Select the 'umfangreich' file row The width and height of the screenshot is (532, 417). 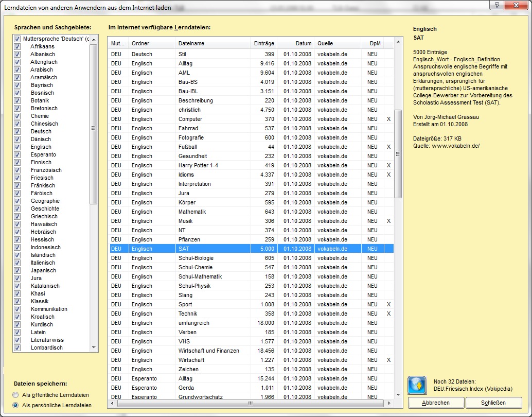pos(251,323)
